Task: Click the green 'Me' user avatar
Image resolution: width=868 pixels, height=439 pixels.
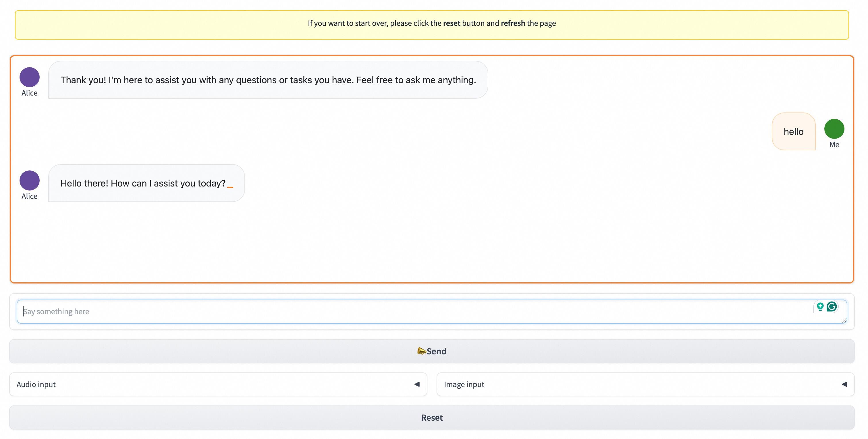Action: [x=834, y=129]
